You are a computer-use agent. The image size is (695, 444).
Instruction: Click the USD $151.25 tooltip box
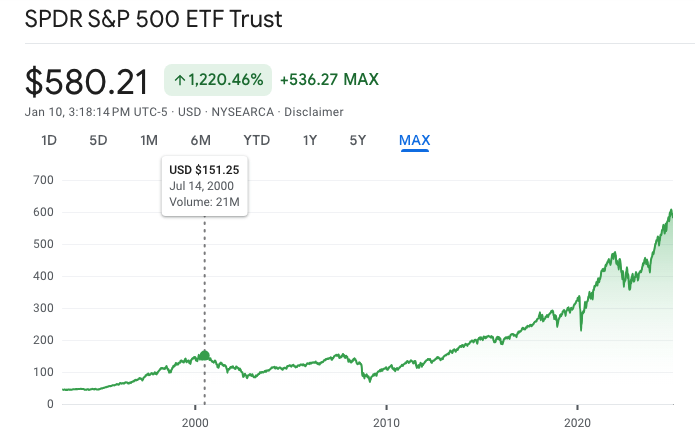204,186
